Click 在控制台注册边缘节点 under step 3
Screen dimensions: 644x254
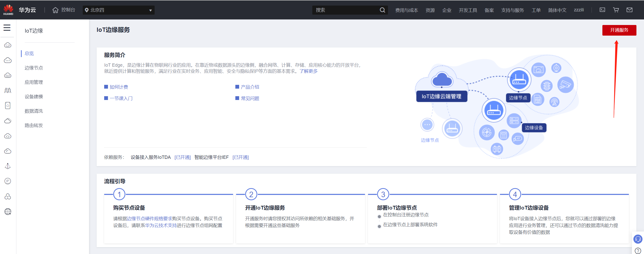tap(406, 215)
